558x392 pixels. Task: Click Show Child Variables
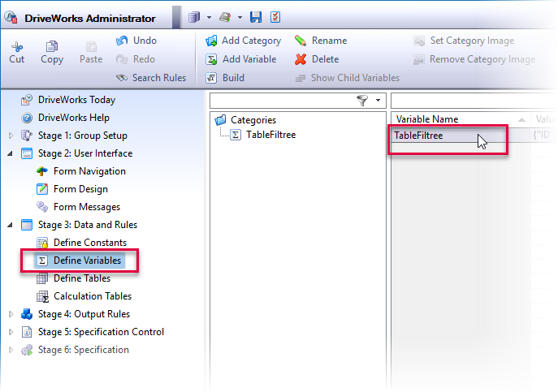tap(348, 78)
